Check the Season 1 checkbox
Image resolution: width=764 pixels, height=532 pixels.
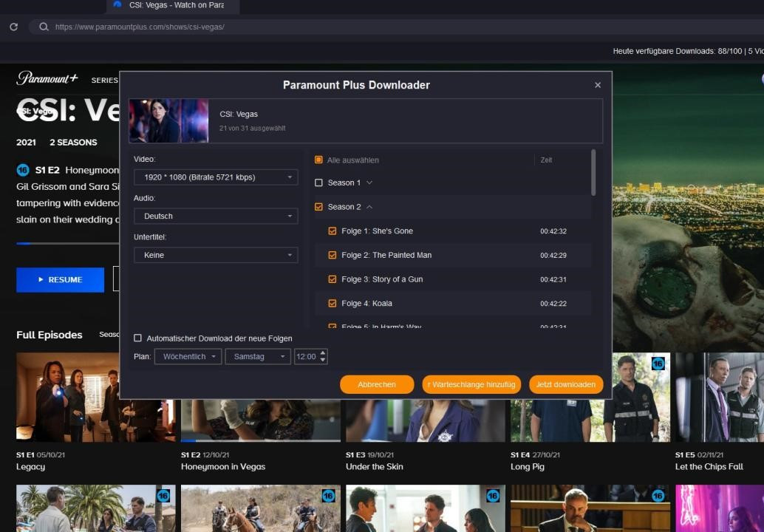pos(318,183)
